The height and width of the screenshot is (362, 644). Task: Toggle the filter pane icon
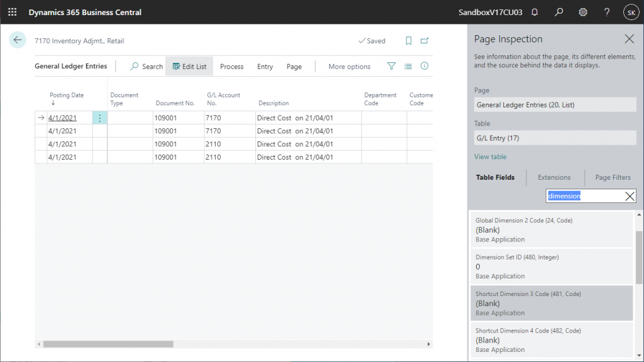(391, 66)
